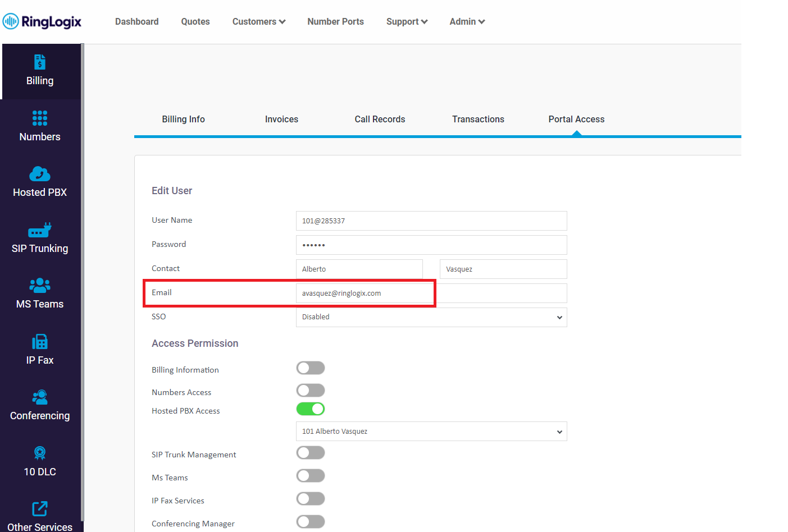Click the Hosted PBX Access label
788x532 pixels.
[186, 411]
